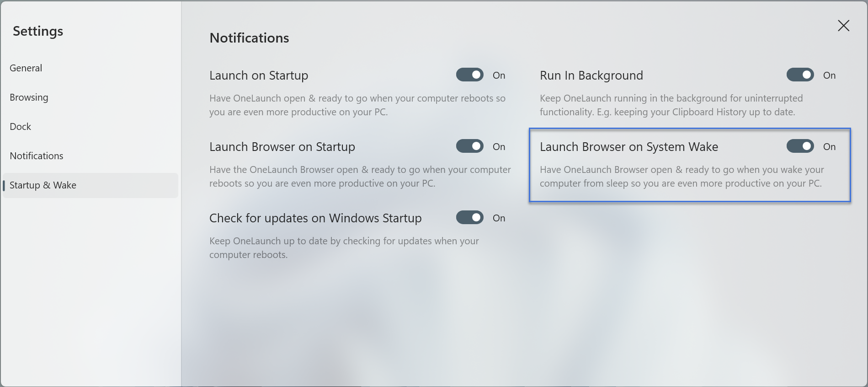Click the On label beside Launch Browser on System Wake
The width and height of the screenshot is (868, 387).
point(829,147)
